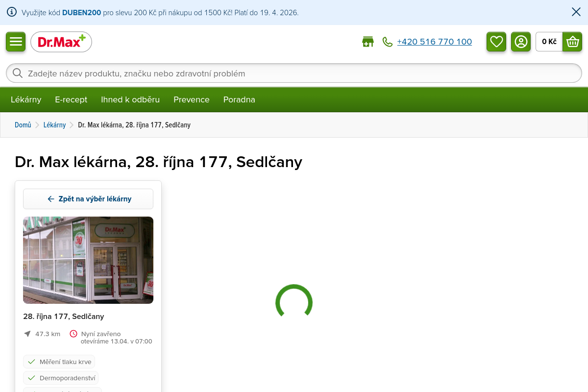588x392 pixels.
Task: Open the E-recept menu item
Action: click(71, 99)
